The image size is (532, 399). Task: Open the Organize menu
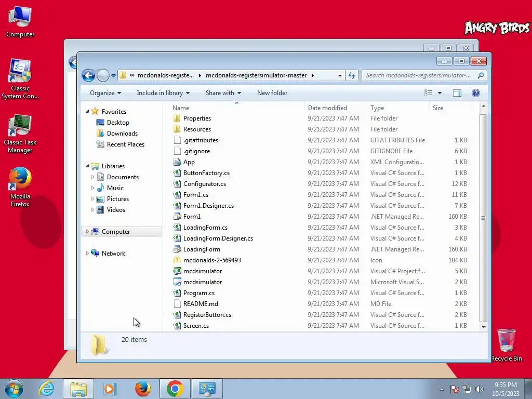(105, 93)
